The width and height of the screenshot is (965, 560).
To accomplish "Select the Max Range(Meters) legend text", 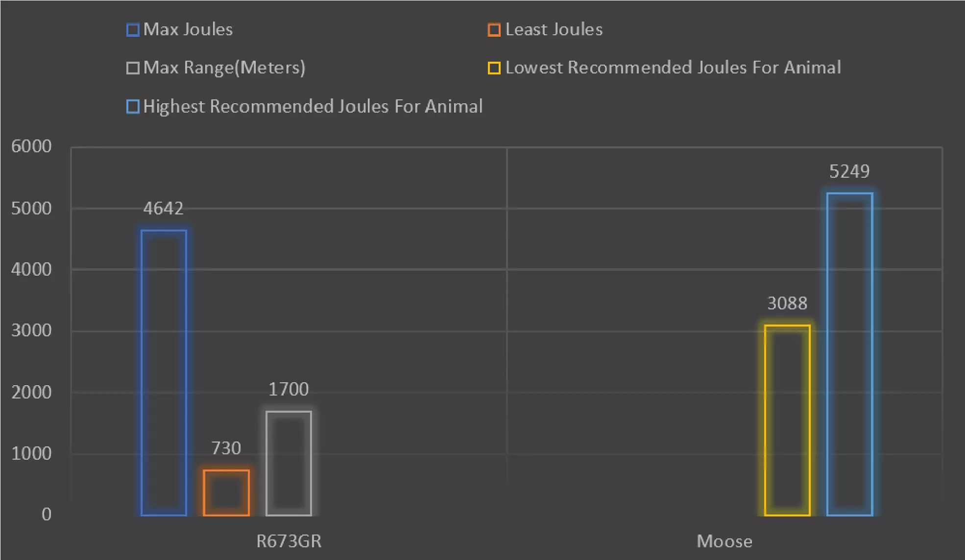I will click(x=224, y=68).
